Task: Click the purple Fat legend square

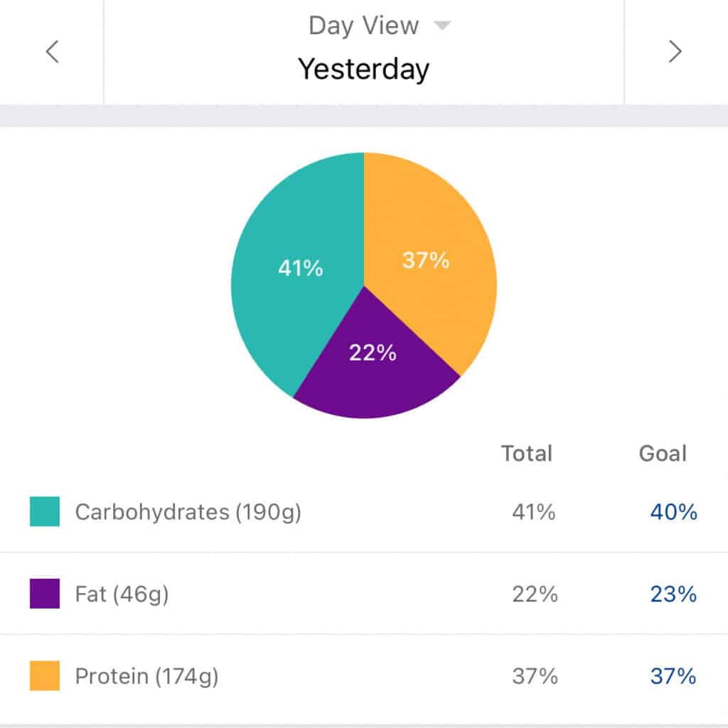Action: (45, 594)
